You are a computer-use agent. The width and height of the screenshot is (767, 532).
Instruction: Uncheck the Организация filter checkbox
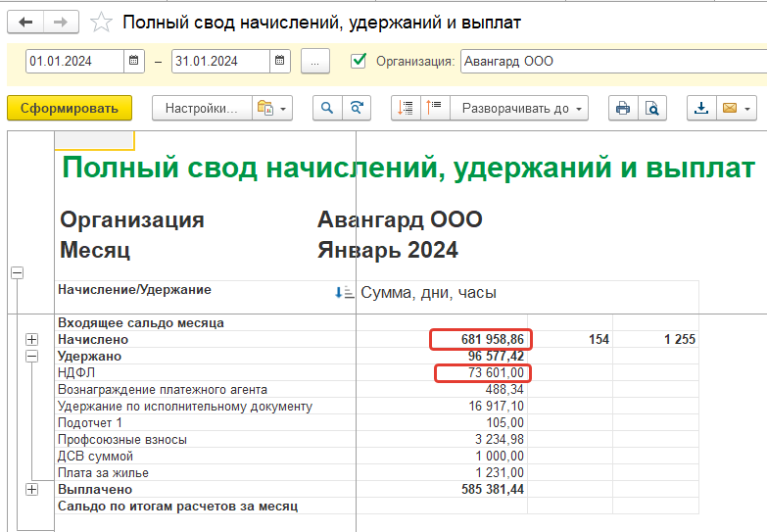[359, 61]
